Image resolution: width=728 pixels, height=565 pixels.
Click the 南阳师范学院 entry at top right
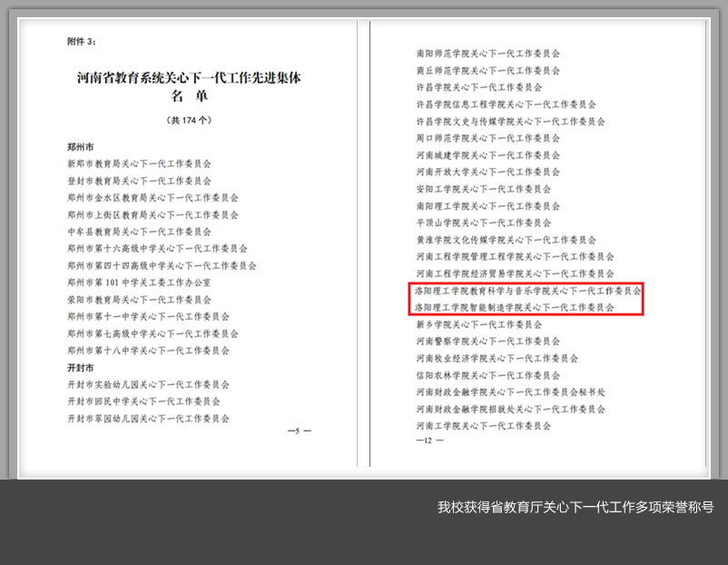487,54
